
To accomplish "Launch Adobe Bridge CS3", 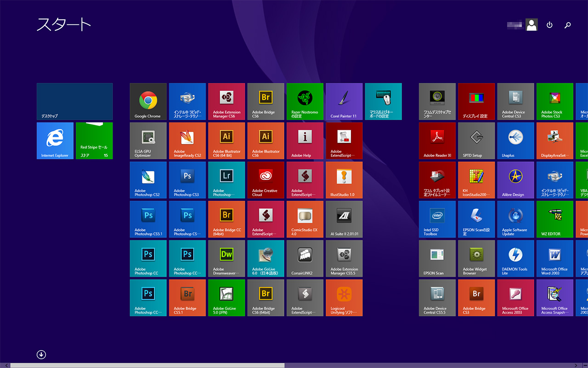I will coord(476,298).
